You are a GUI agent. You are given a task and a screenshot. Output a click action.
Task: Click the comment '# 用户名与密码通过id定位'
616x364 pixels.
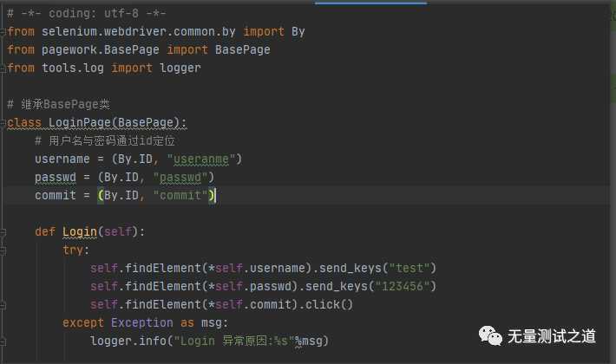105,140
